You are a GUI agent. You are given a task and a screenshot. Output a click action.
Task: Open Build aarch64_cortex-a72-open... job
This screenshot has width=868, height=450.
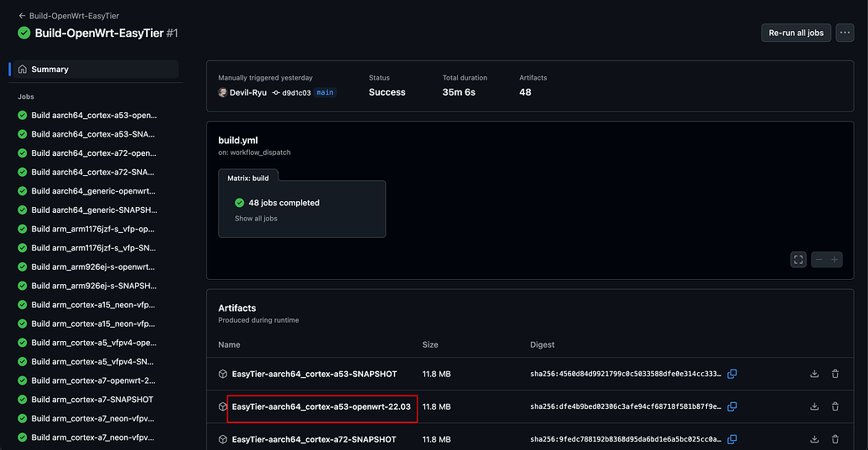(x=87, y=153)
